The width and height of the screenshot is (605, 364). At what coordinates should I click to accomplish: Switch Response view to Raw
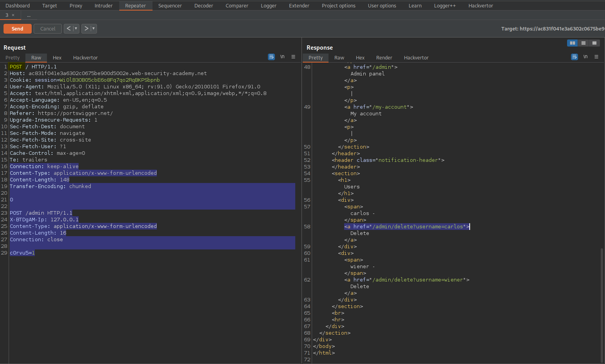339,57
